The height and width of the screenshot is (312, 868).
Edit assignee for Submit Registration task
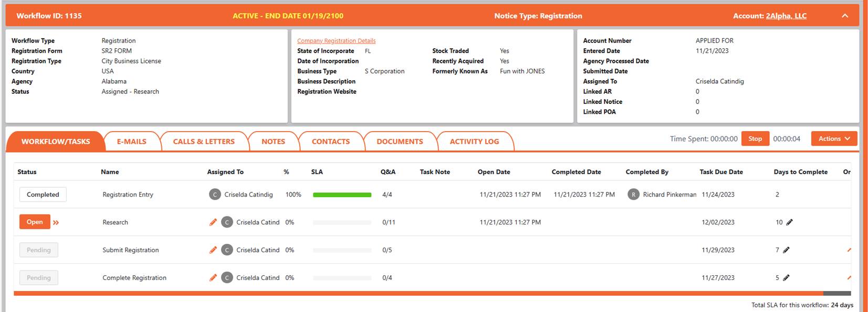[x=213, y=250]
